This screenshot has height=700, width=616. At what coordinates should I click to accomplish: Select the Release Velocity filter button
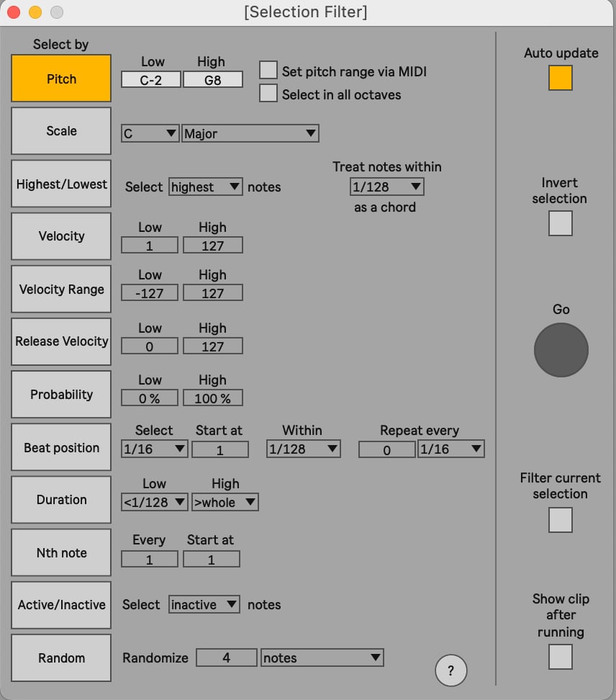61,341
